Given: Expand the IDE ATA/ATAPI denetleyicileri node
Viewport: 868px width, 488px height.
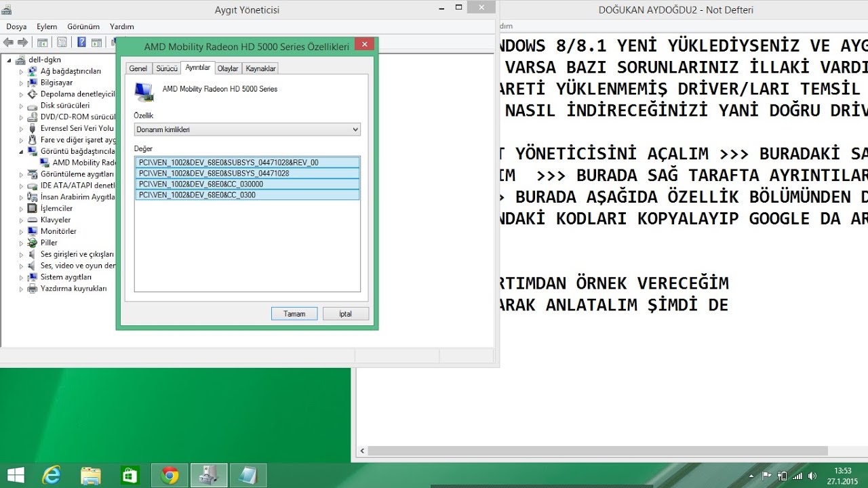Looking at the screenshot, I should (21, 186).
